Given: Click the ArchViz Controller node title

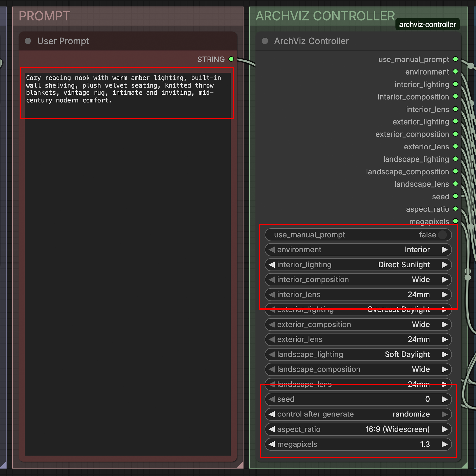Looking at the screenshot, I should coord(311,41).
